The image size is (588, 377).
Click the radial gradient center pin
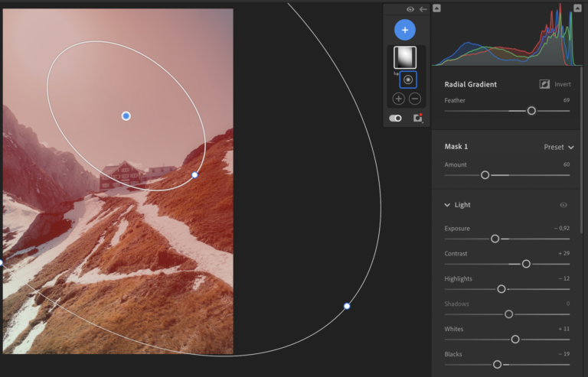click(x=126, y=115)
